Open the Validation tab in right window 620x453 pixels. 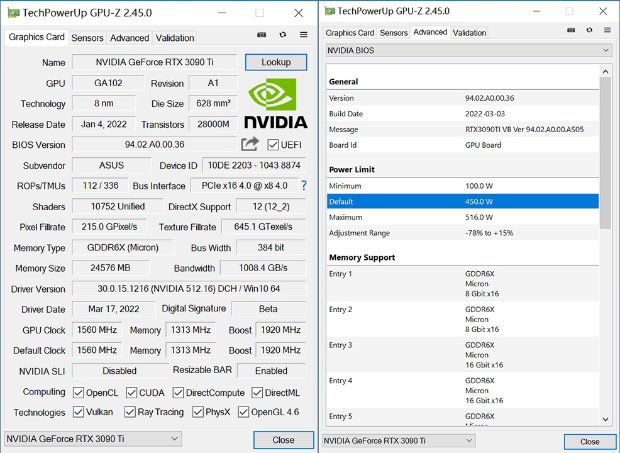pos(469,33)
